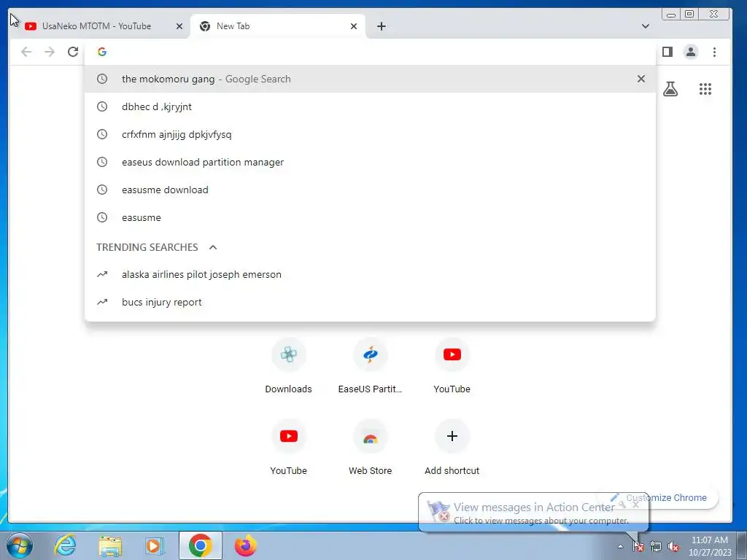Go back using the back arrow
747x560 pixels.
(x=26, y=52)
